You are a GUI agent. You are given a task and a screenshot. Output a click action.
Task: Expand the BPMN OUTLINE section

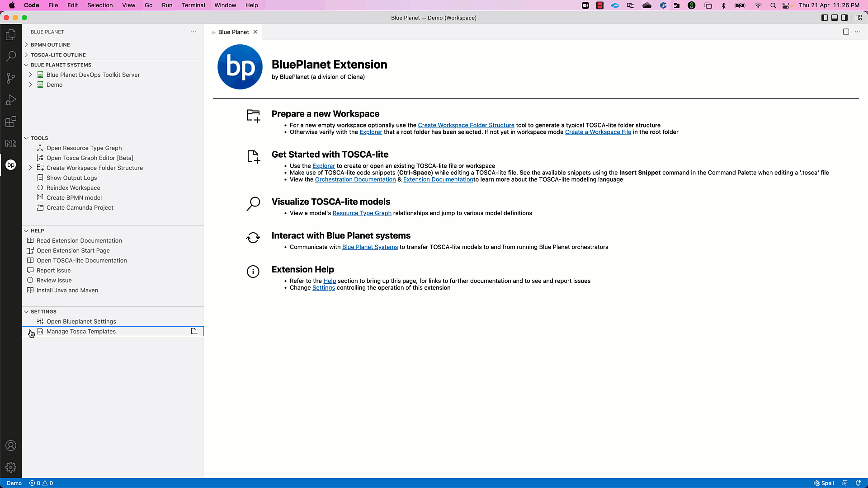pos(113,45)
